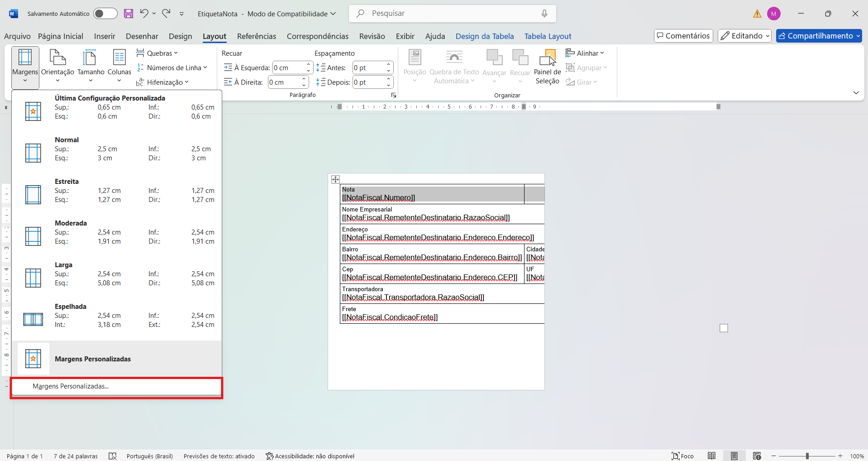Viewport: 868px width, 461px height.
Task: Open the Orientação page orientation tool
Action: 57,66
